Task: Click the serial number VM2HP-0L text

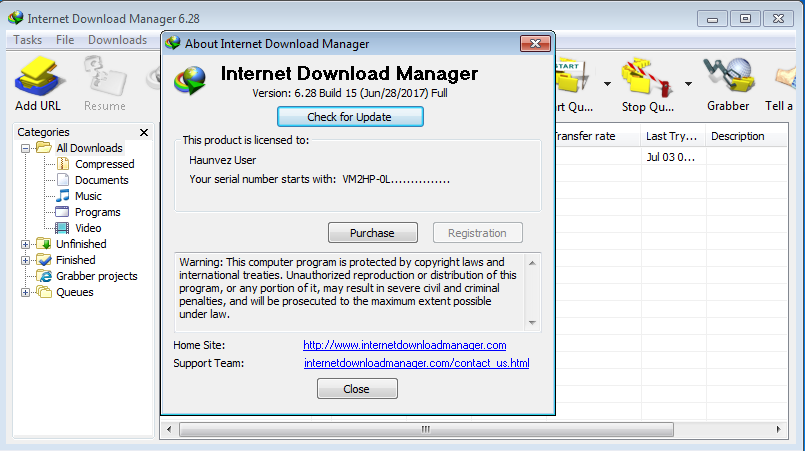Action: [x=396, y=179]
